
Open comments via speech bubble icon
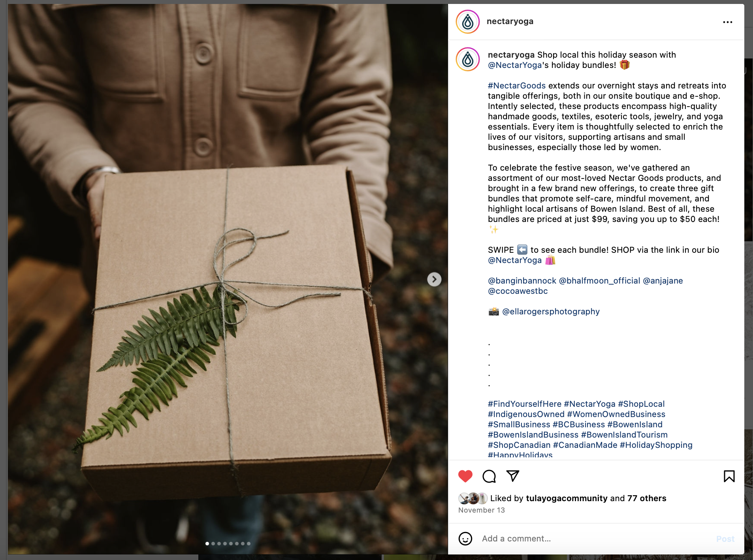coord(489,476)
